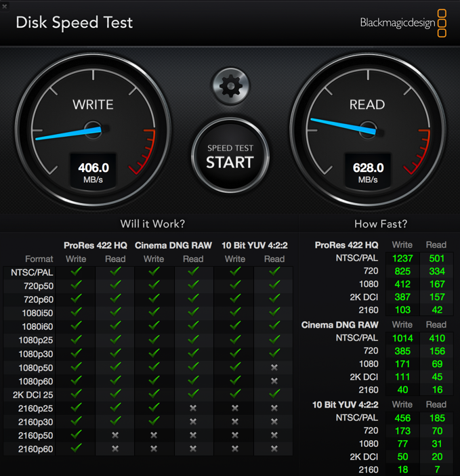Click the WRITE gauge speed readout 406.0
This screenshot has height=476, width=460.
[x=93, y=168]
